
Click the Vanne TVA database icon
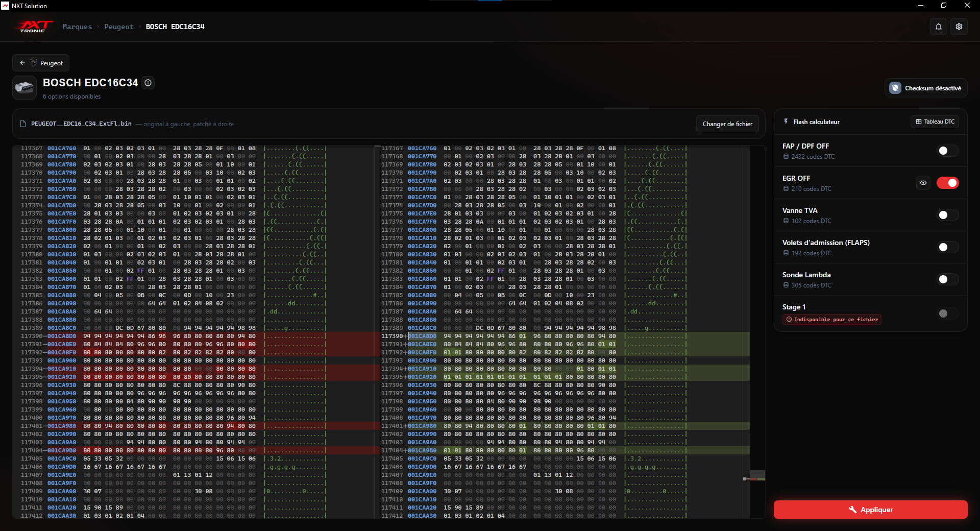(786, 221)
